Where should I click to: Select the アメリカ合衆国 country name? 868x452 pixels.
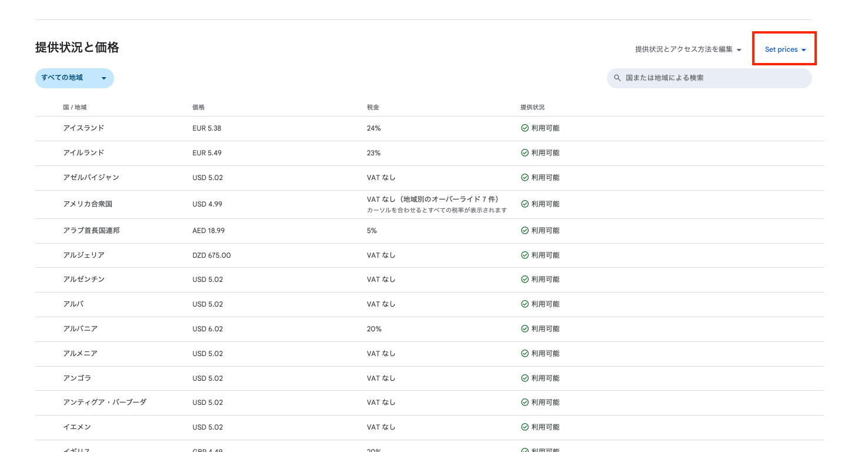pyautogui.click(x=88, y=204)
